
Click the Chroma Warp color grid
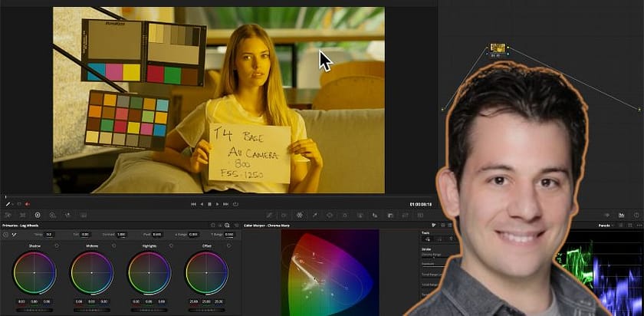(x=330, y=272)
